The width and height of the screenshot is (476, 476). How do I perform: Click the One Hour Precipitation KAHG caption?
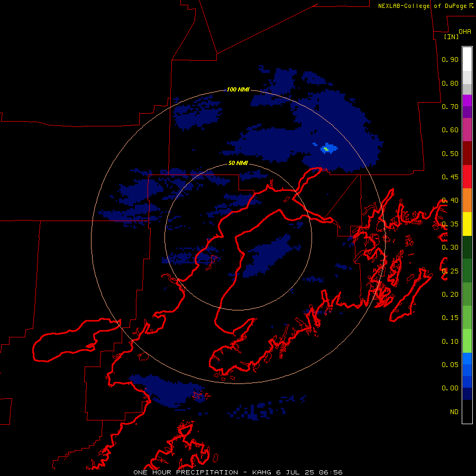coord(238,472)
